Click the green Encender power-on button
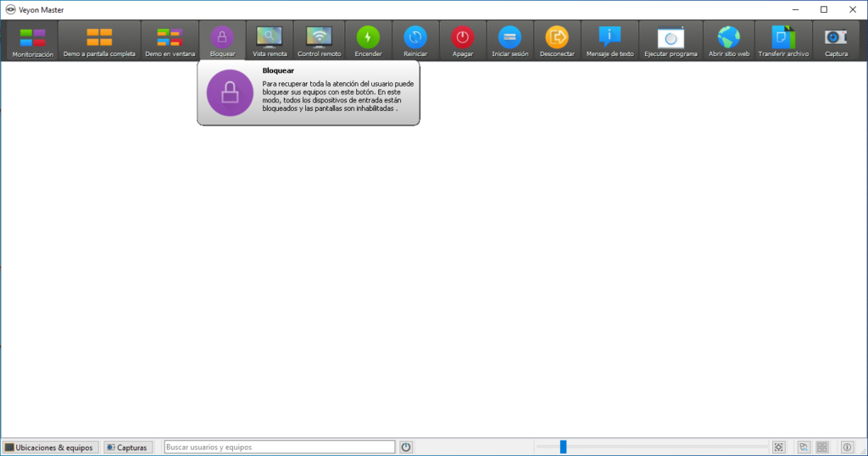The height and width of the screenshot is (456, 868). [368, 41]
